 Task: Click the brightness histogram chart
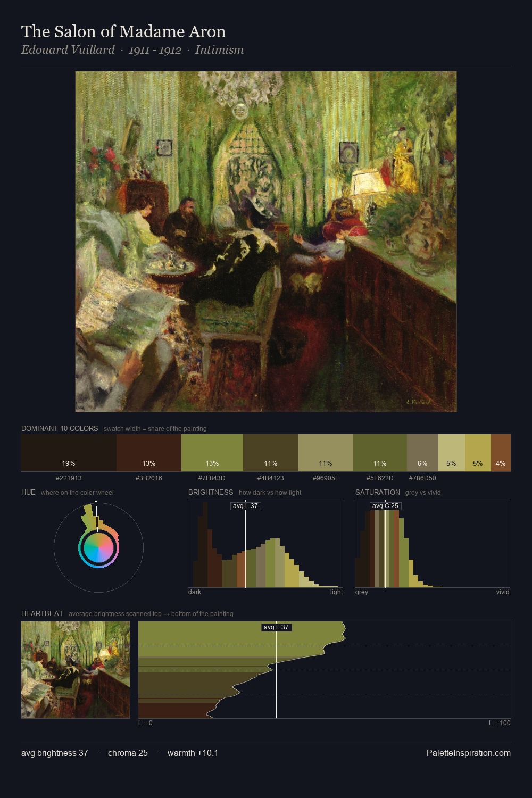tap(265, 544)
